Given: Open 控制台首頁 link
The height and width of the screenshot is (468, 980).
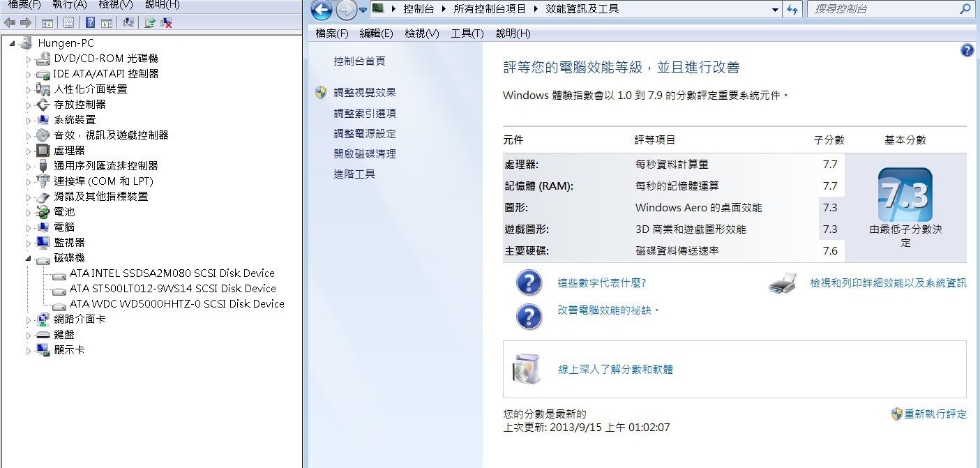Looking at the screenshot, I should pyautogui.click(x=360, y=61).
